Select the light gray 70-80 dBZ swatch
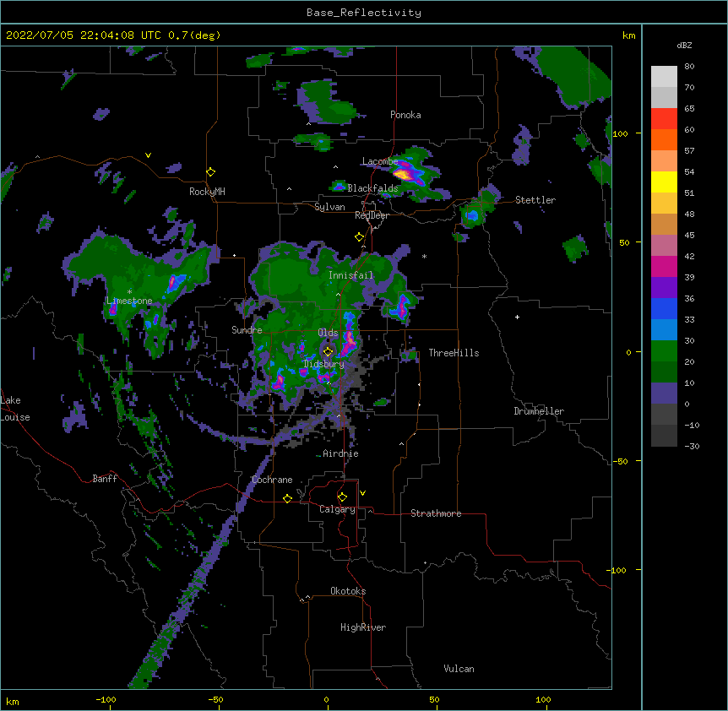Image resolution: width=728 pixels, height=711 pixels. coord(664,76)
